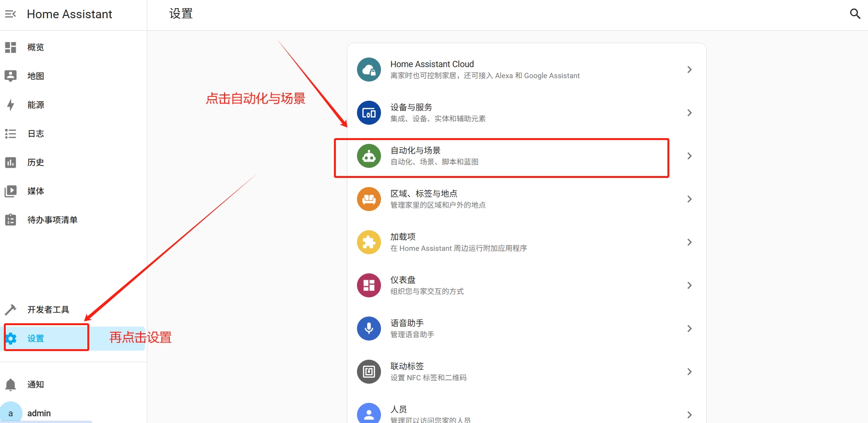Expand 人员 row chevron
The width and height of the screenshot is (868, 423).
click(690, 415)
